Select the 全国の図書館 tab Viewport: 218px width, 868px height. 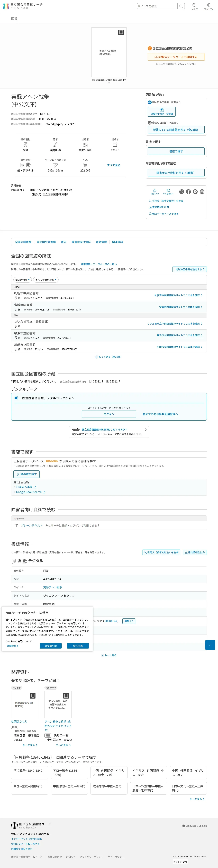tap(23, 242)
